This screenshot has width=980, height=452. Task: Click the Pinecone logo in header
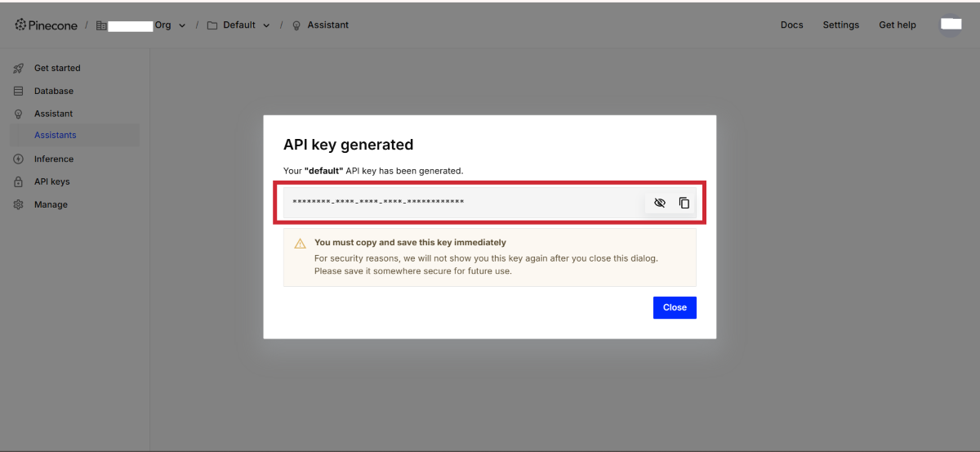(46, 25)
